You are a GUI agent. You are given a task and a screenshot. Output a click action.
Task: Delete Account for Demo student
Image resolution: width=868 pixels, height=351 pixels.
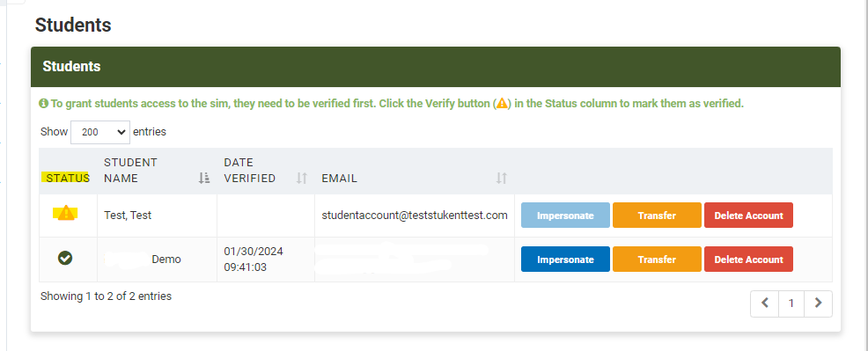748,260
